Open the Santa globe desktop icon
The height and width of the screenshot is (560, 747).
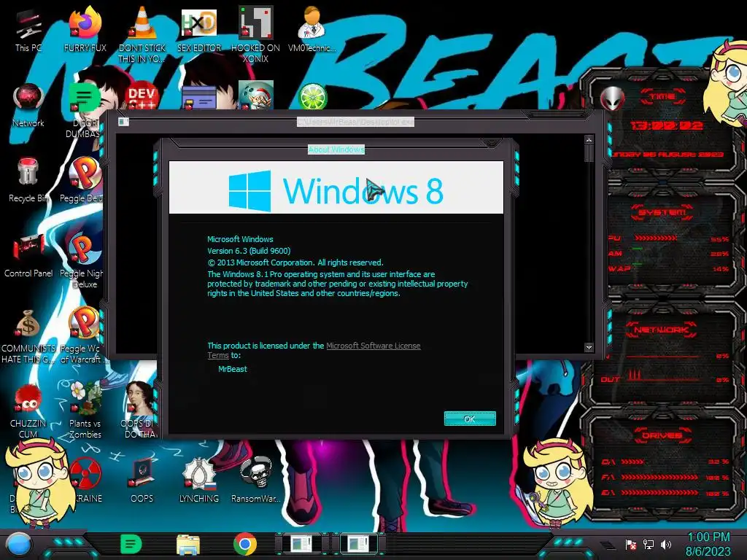coord(256,96)
